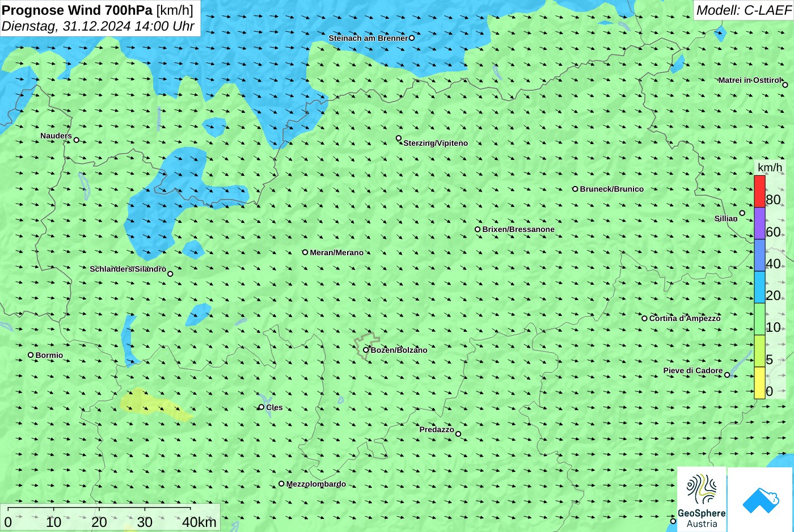Viewport: 794px width, 532px height.
Task: Click the medium blue 40 km/h legend swatch
Action: (x=759, y=255)
